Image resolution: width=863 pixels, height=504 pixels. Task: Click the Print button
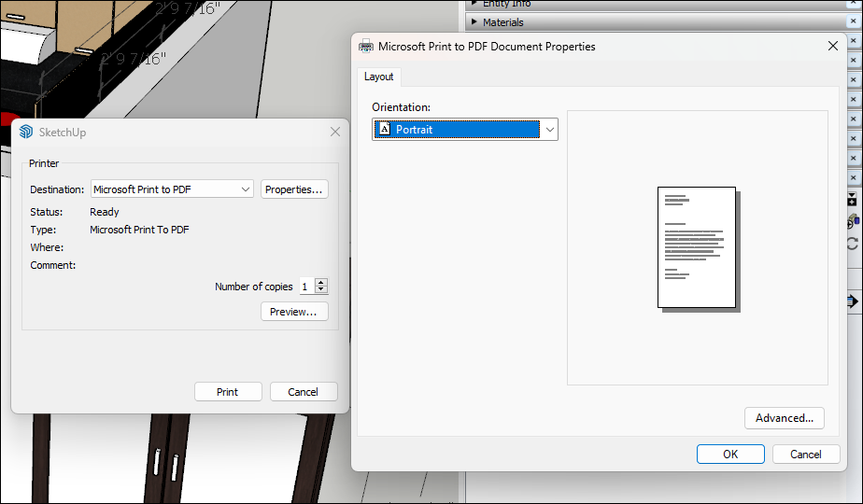tap(228, 392)
